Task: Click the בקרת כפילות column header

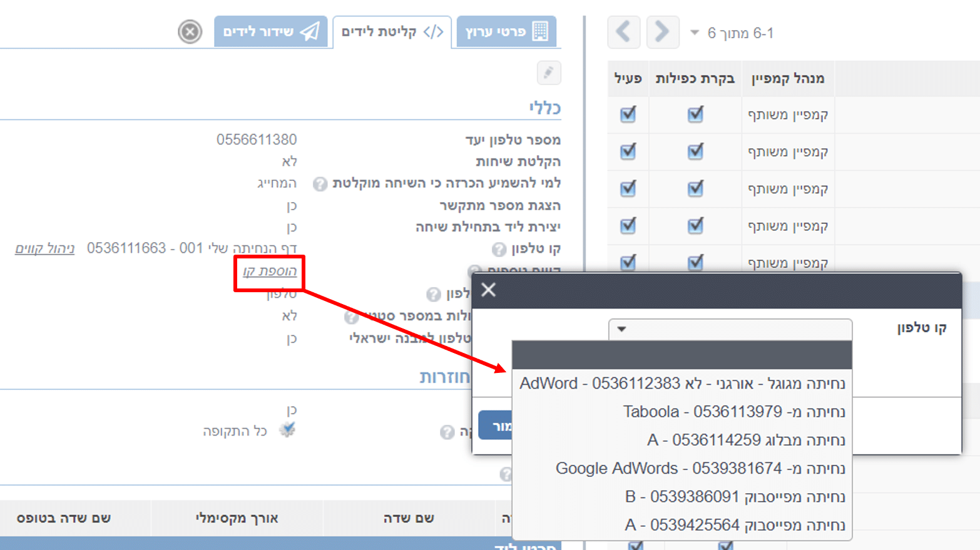Action: click(x=695, y=78)
